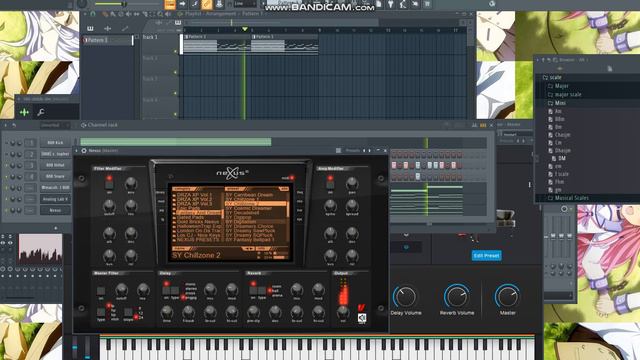The height and width of the screenshot is (360, 640).
Task: Click a white piano key on bottom keyboard
Action: (318, 355)
